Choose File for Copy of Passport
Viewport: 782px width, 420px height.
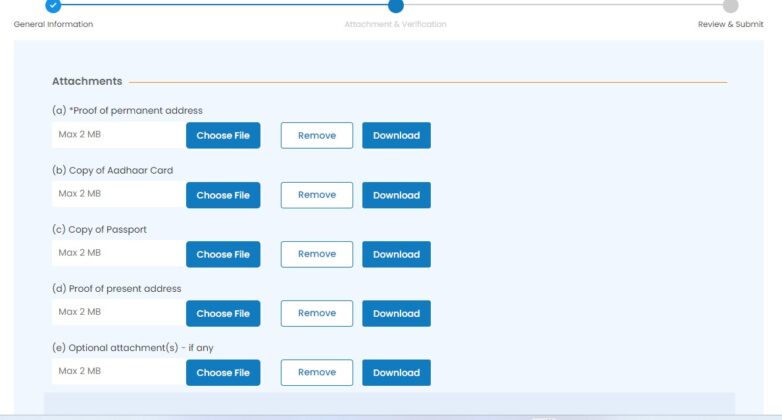tap(223, 254)
